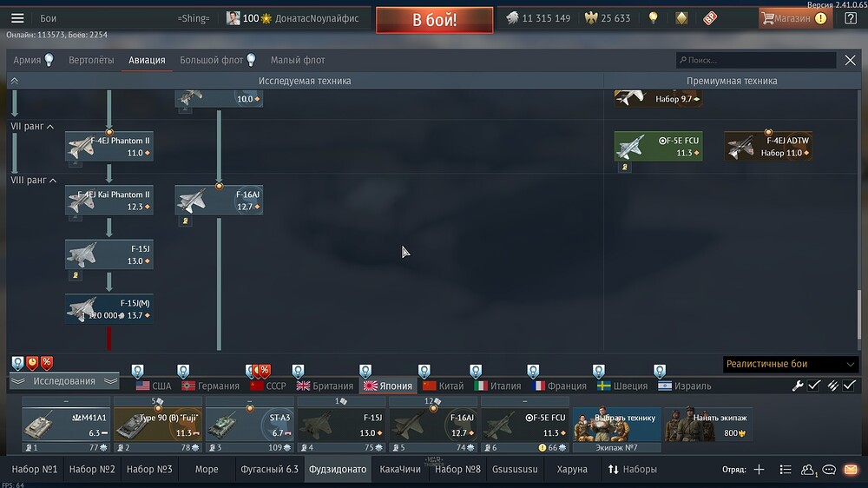Select the СССР nation
This screenshot has height=488, width=868.
pos(268,386)
